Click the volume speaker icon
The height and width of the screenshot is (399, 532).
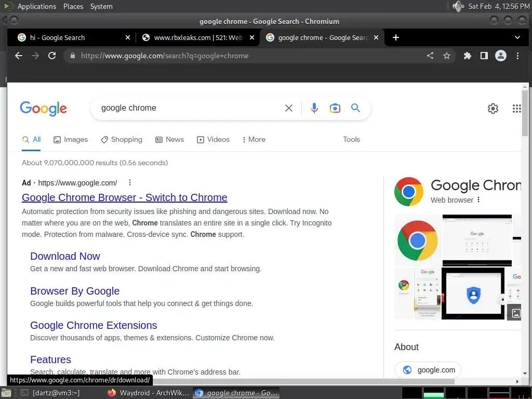point(458,6)
